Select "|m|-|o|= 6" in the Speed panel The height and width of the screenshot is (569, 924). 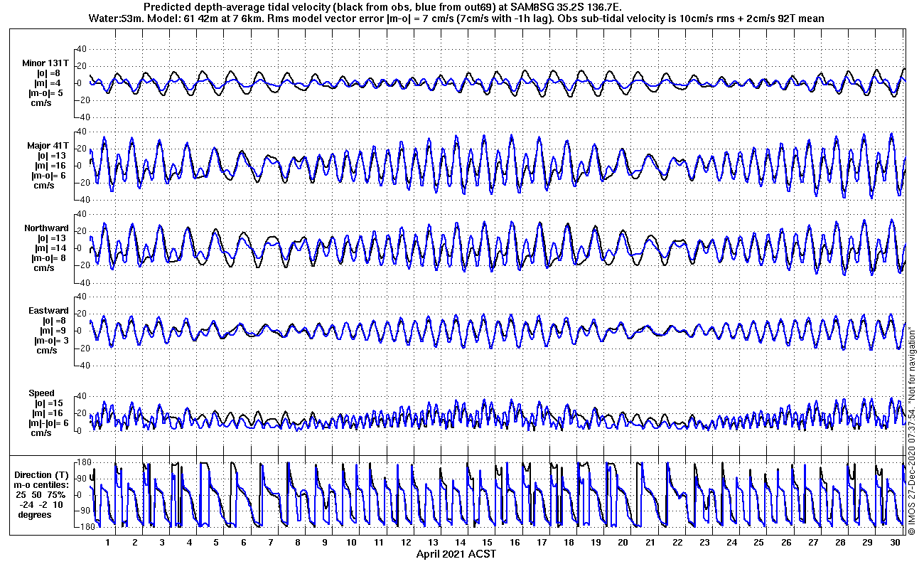[47, 423]
